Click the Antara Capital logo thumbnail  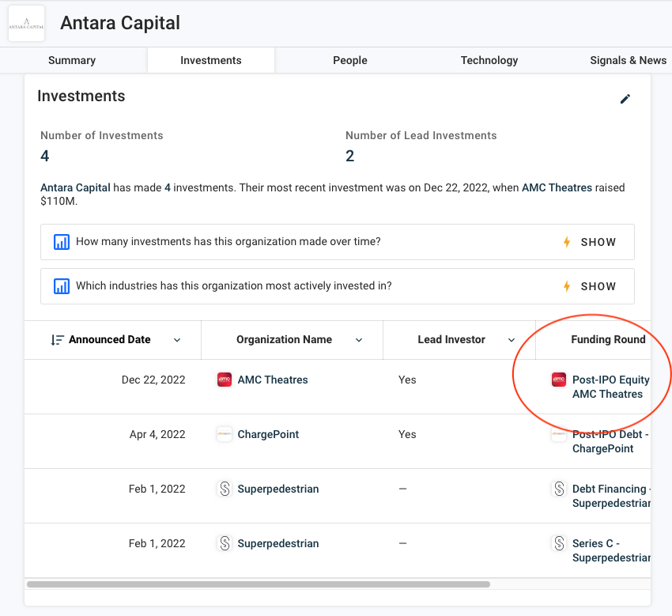pos(27,24)
